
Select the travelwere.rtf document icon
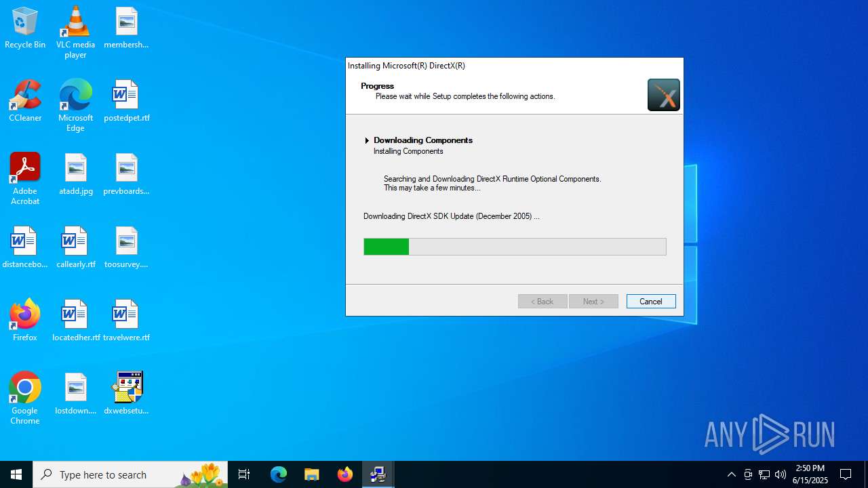coord(126,321)
